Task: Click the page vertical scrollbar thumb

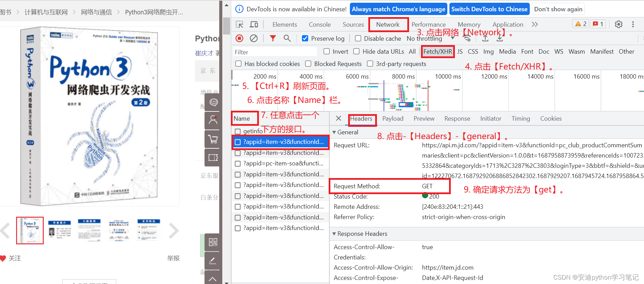Action: click(226, 26)
